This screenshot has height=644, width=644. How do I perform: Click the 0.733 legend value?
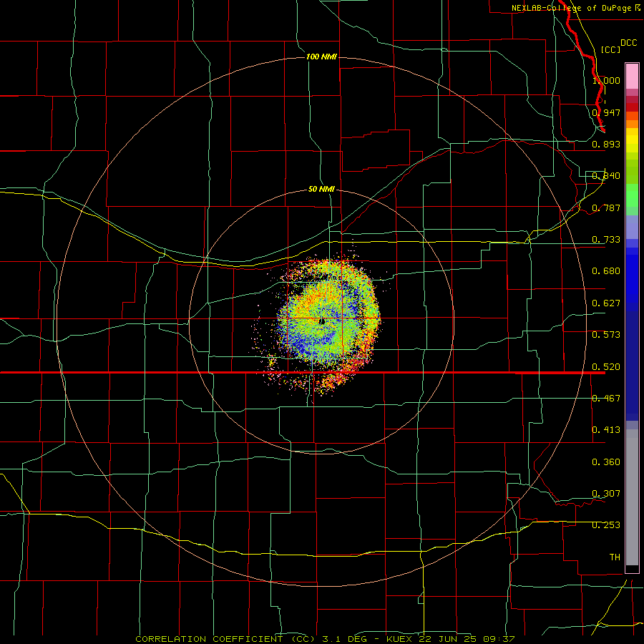606,240
